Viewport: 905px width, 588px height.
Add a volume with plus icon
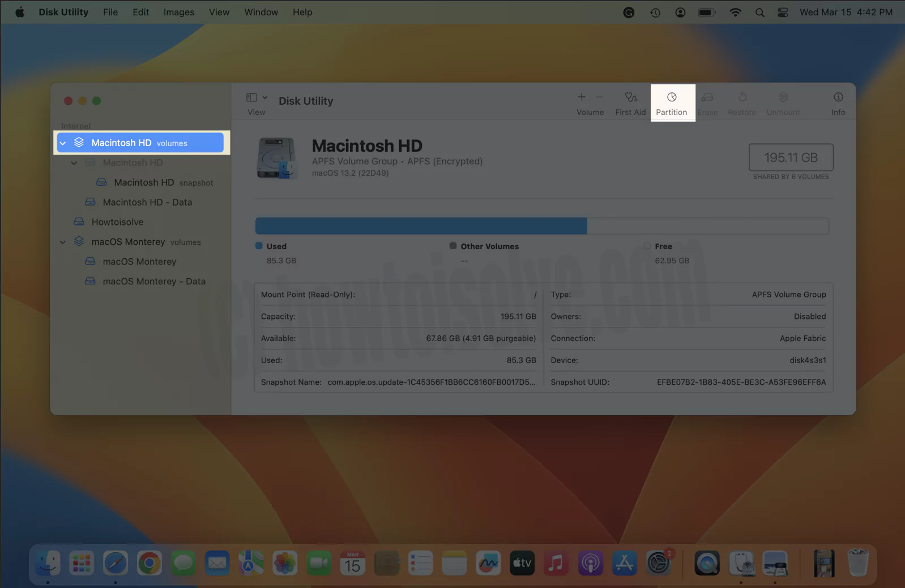pos(582,97)
